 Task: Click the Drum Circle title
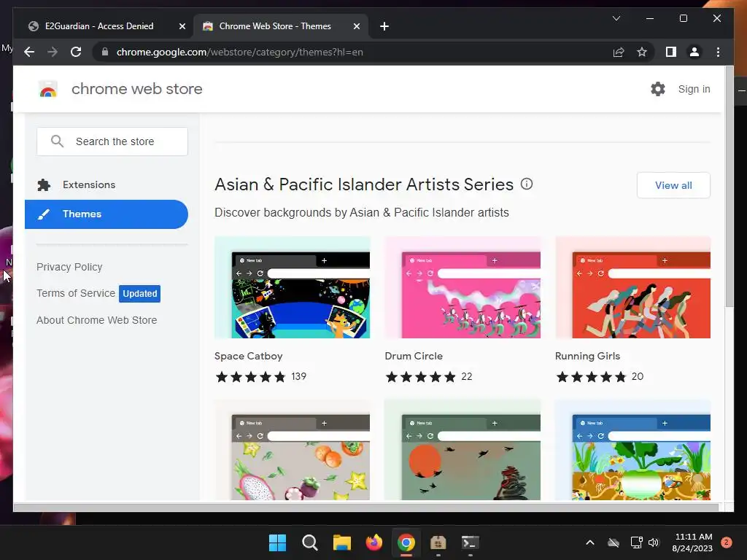pos(414,356)
